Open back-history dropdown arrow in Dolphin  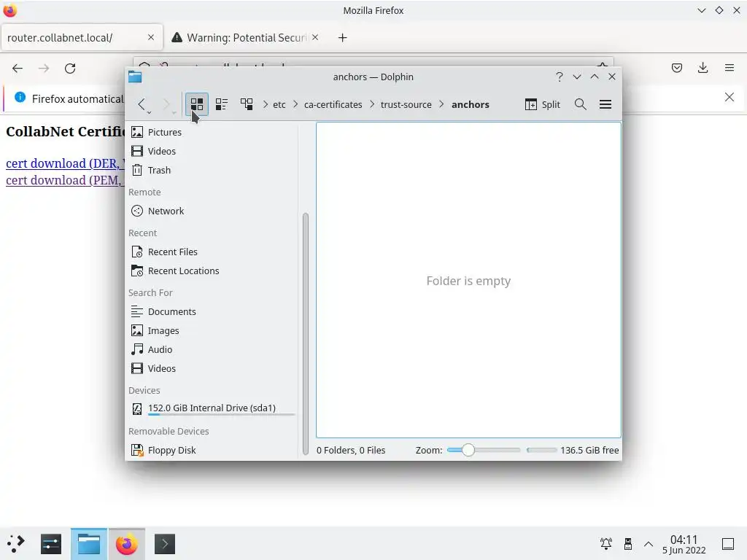(x=150, y=112)
